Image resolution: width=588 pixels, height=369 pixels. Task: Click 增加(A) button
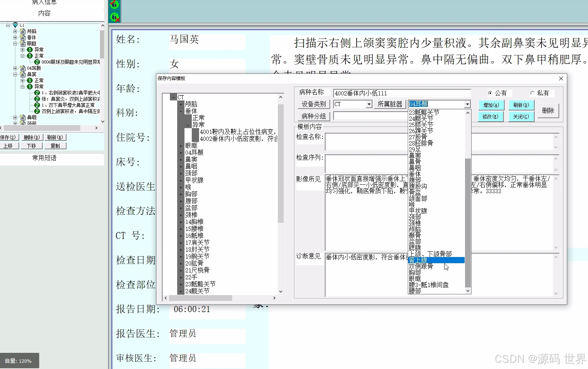click(x=491, y=105)
